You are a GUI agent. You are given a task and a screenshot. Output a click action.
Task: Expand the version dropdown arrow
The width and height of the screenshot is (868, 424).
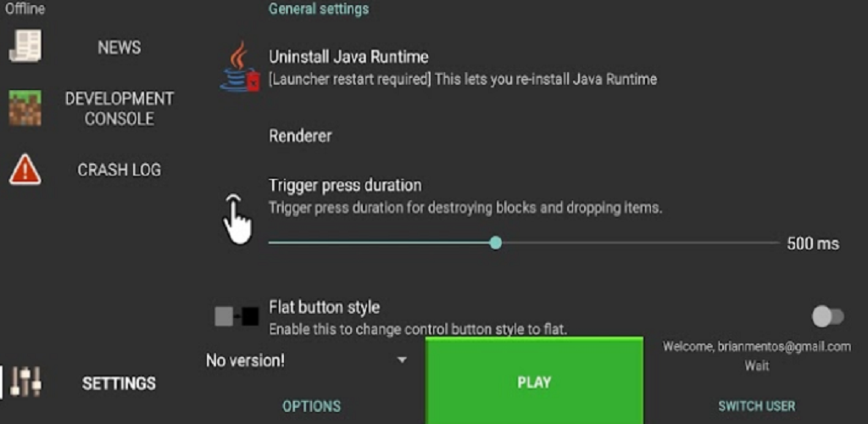(x=403, y=360)
